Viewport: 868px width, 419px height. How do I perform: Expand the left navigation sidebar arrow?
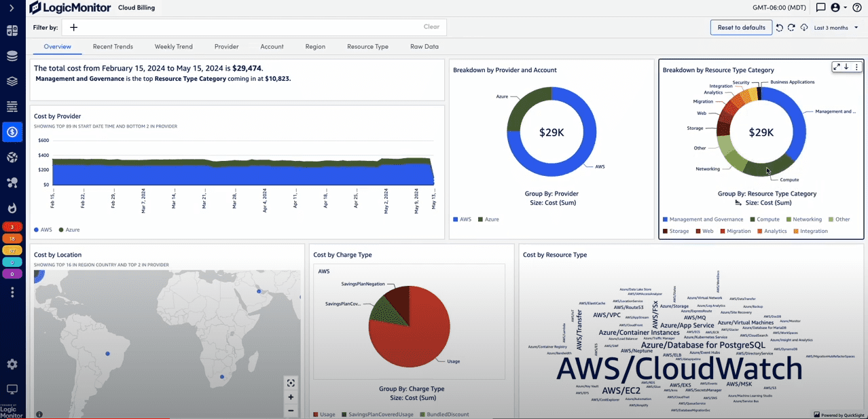[x=12, y=8]
